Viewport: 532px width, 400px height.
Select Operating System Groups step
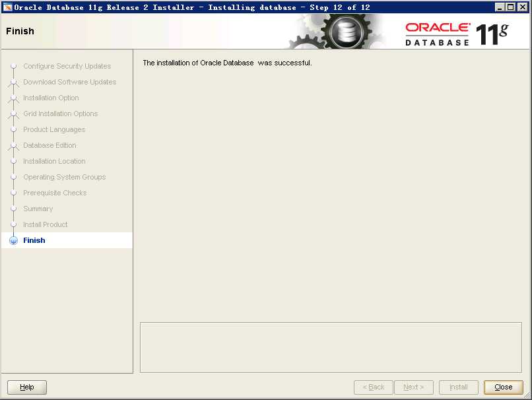tap(65, 177)
